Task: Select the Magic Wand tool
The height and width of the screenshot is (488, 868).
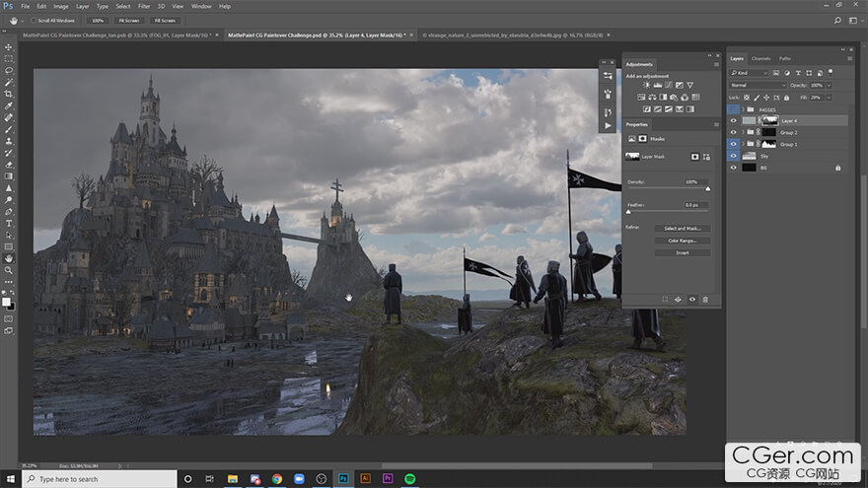Action: tap(8, 83)
